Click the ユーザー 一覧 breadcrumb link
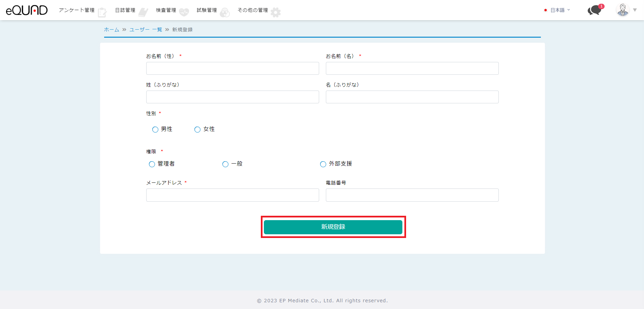Screen dimensions: 644x309 [146, 30]
